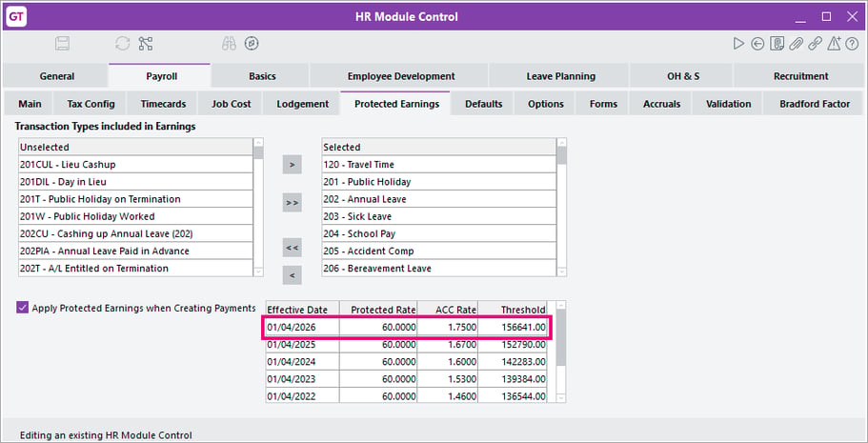Open the Job Cost sub-tab
The width and height of the screenshot is (868, 443).
pyautogui.click(x=231, y=104)
